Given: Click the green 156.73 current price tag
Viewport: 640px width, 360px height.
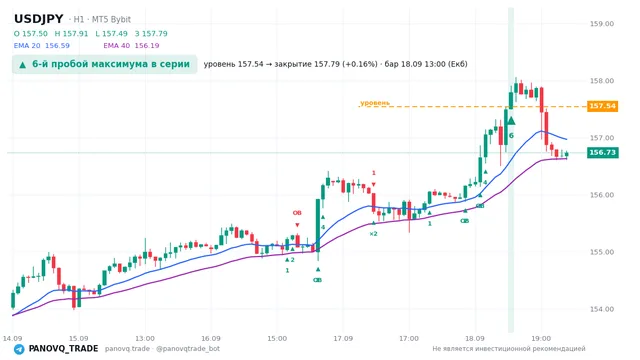Looking at the screenshot, I should point(602,153).
